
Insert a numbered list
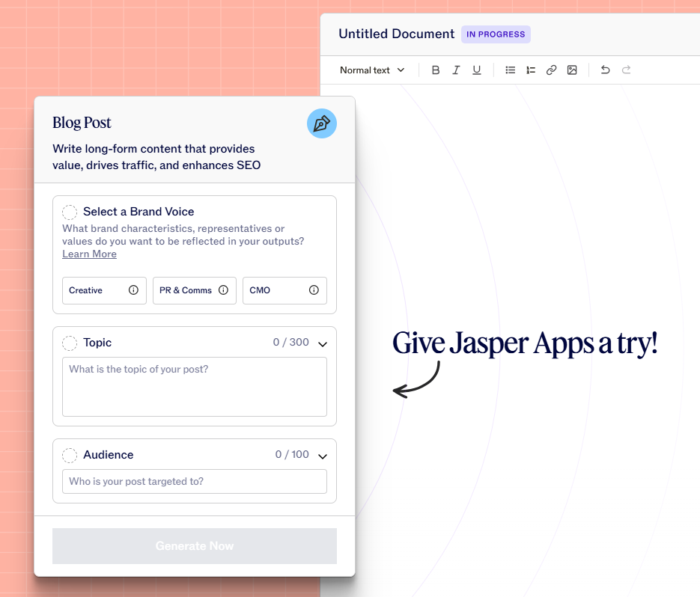[x=531, y=70]
